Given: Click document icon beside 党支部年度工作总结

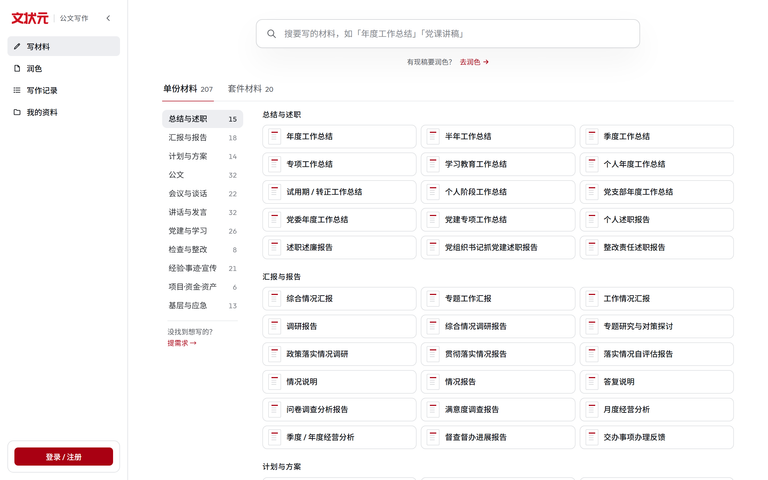Looking at the screenshot, I should [592, 192].
